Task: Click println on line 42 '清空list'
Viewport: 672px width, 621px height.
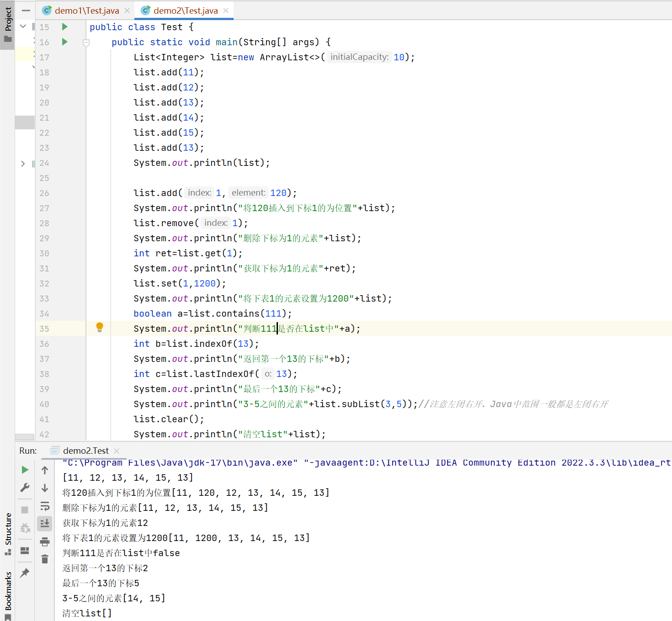Action: [229, 434]
